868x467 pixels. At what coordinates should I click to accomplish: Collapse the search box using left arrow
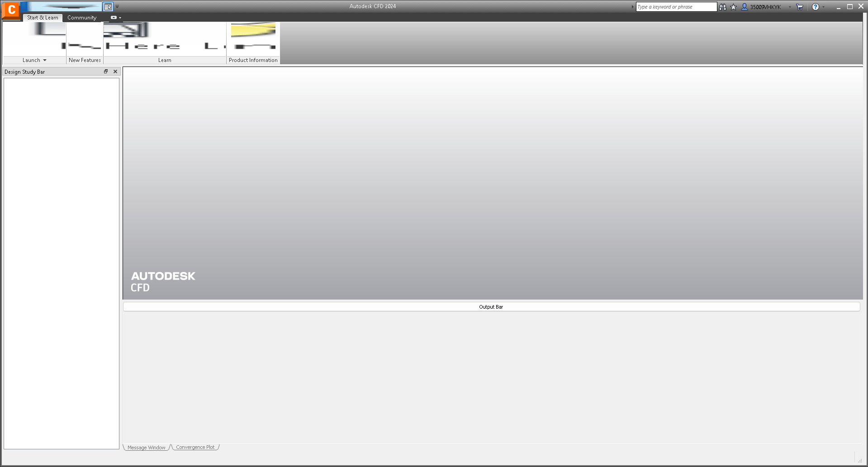(x=633, y=7)
